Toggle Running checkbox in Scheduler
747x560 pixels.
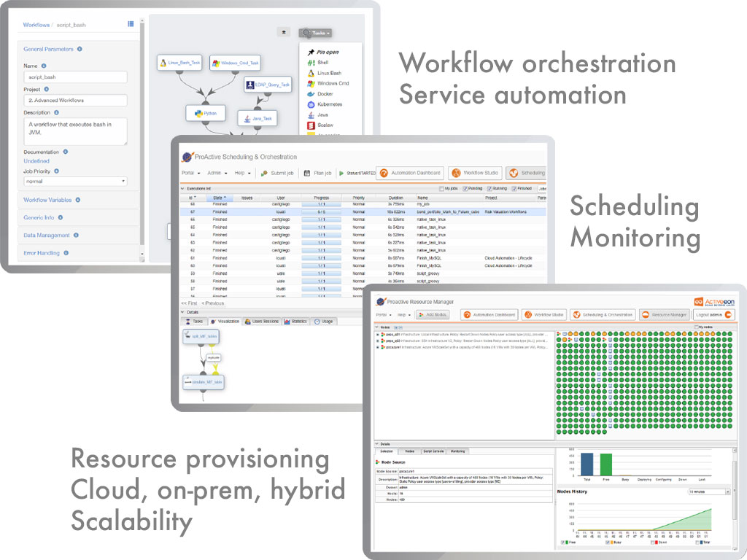[489, 189]
